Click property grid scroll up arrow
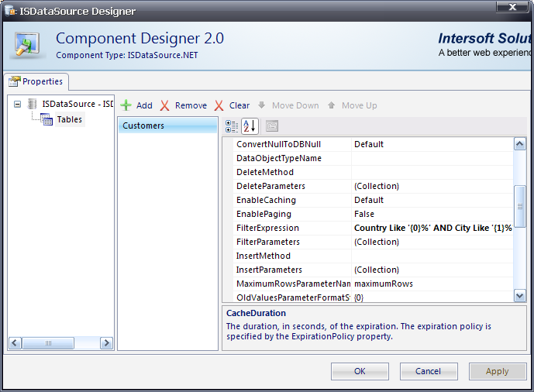 click(x=520, y=144)
